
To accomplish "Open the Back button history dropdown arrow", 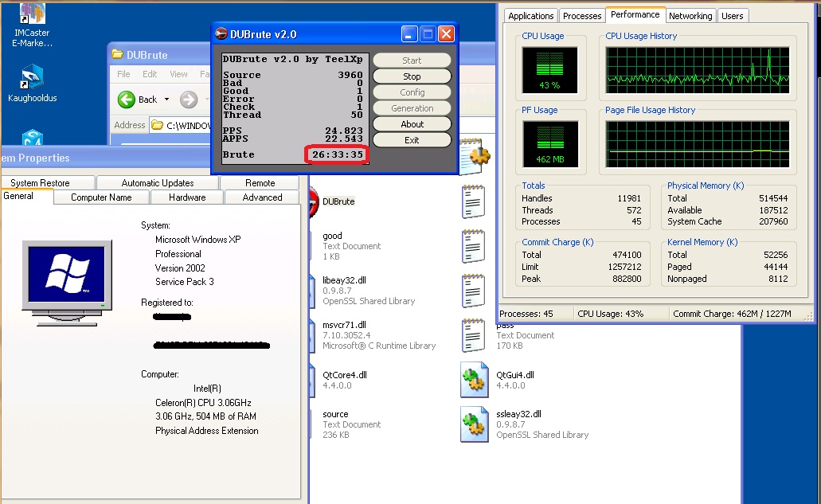I will coord(166,100).
